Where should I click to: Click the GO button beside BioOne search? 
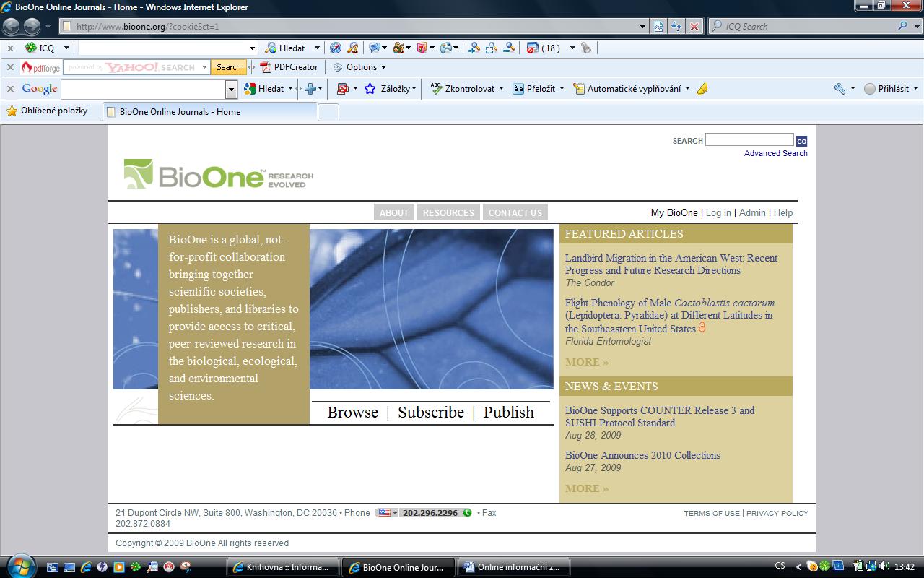[801, 141]
